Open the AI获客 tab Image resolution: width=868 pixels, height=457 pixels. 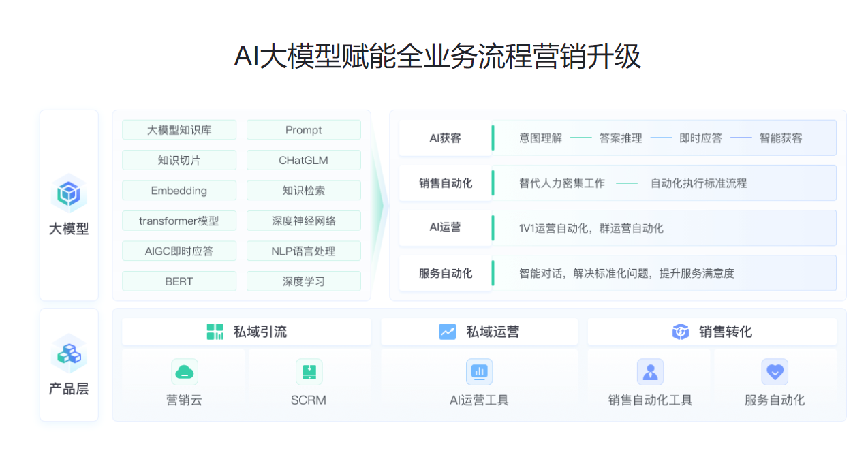[x=446, y=138]
